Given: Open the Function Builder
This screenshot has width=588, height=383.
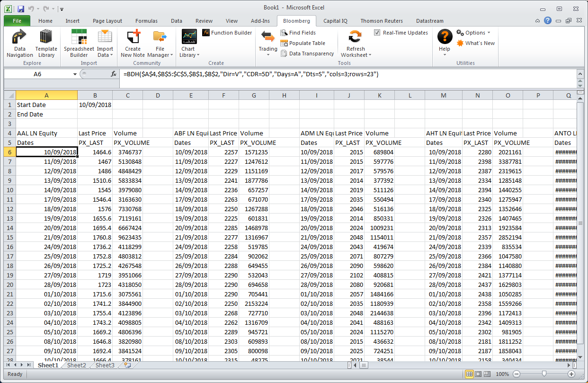Looking at the screenshot, I should (x=227, y=33).
